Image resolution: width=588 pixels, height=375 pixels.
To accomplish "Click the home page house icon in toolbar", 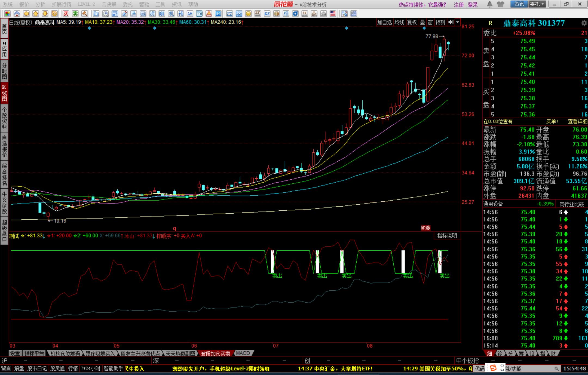I will pyautogui.click(x=17, y=14).
